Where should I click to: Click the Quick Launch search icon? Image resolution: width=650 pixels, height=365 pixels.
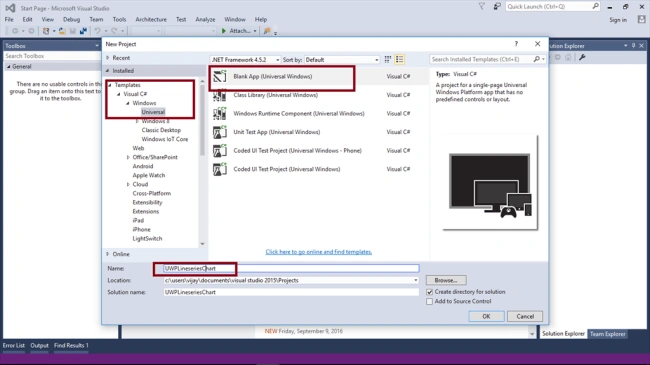pos(595,6)
